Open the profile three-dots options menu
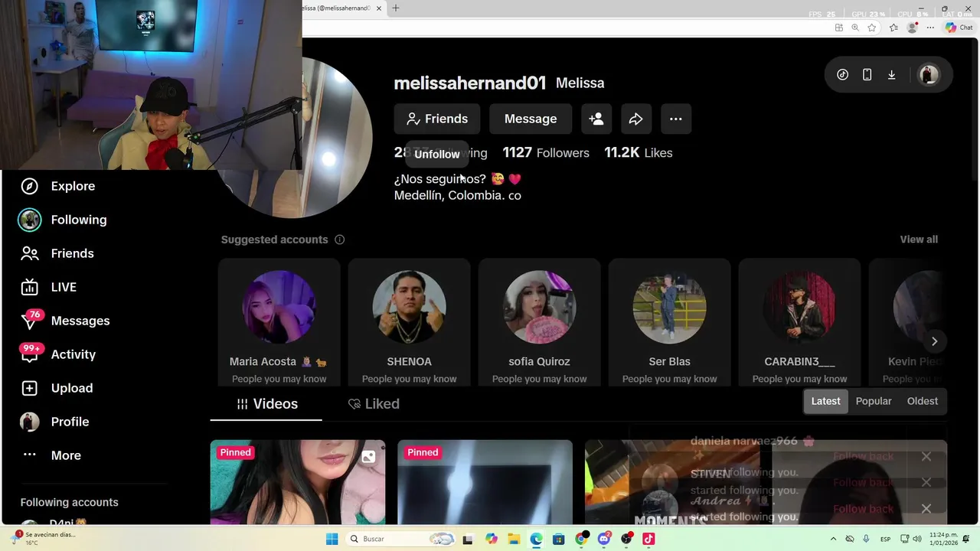This screenshot has width=980, height=551. point(676,119)
